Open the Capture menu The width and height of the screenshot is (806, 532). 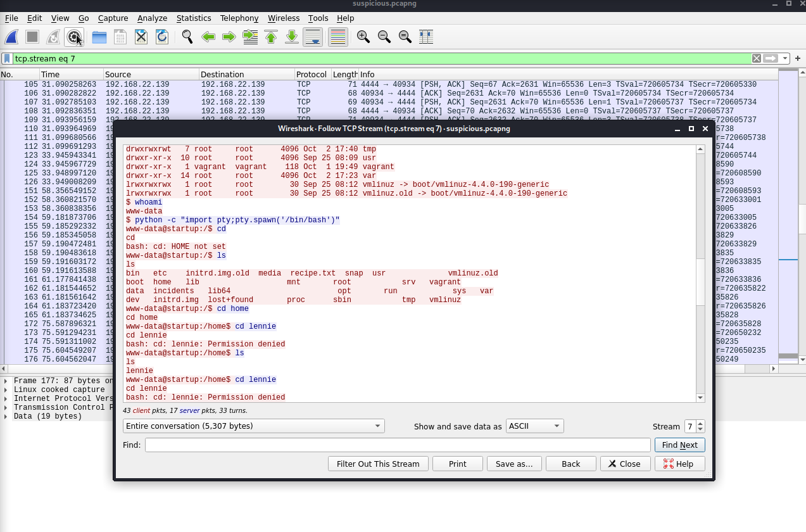[113, 18]
